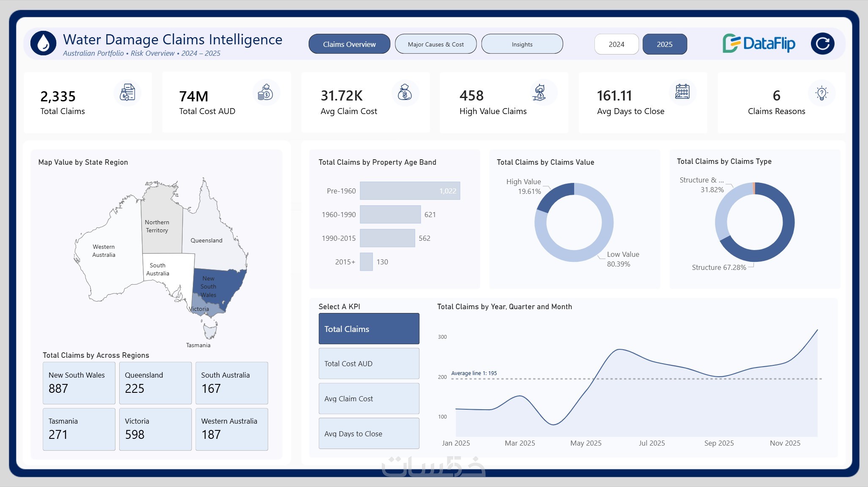Click the New South Wales 887 card
Viewport: 868px width, 487px height.
click(79, 383)
